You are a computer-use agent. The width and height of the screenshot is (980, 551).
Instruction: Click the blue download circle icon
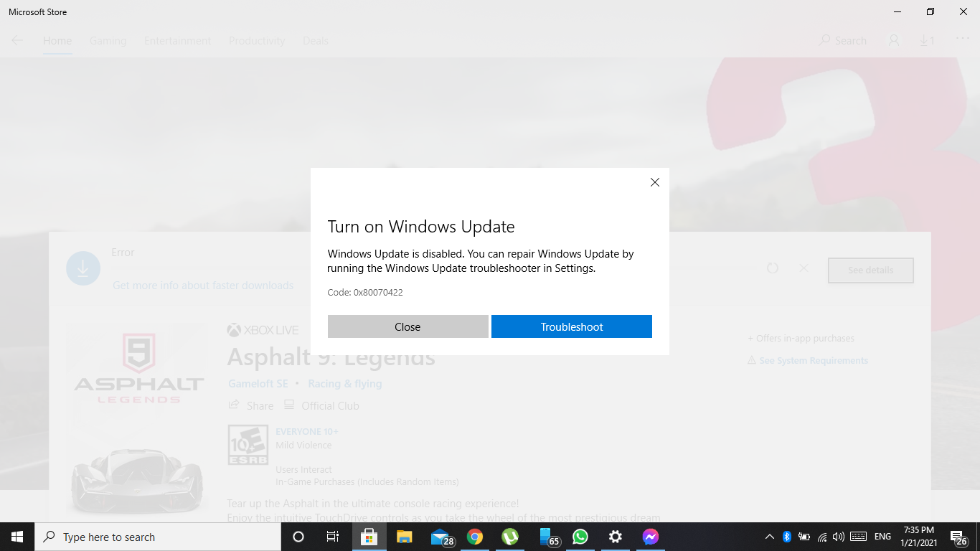click(83, 268)
